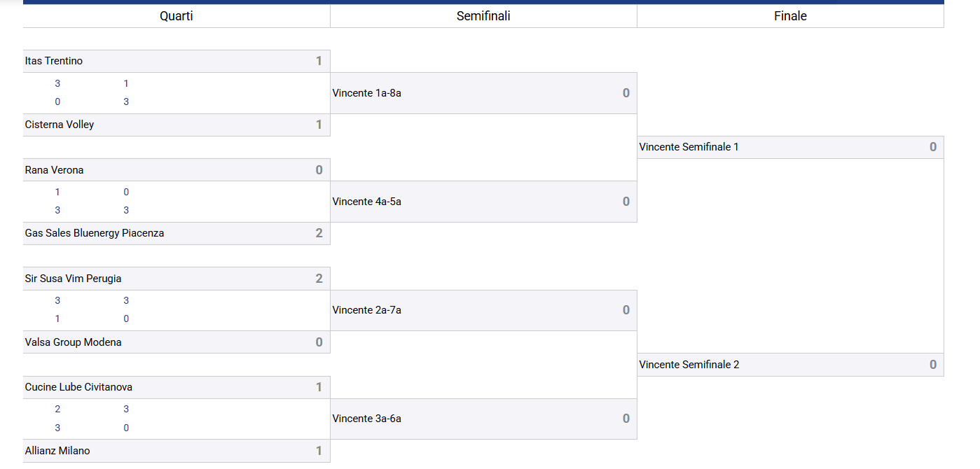The image size is (980, 469).
Task: Click the Vincente Semifinale 1 finalist slot
Action: pyautogui.click(x=689, y=147)
